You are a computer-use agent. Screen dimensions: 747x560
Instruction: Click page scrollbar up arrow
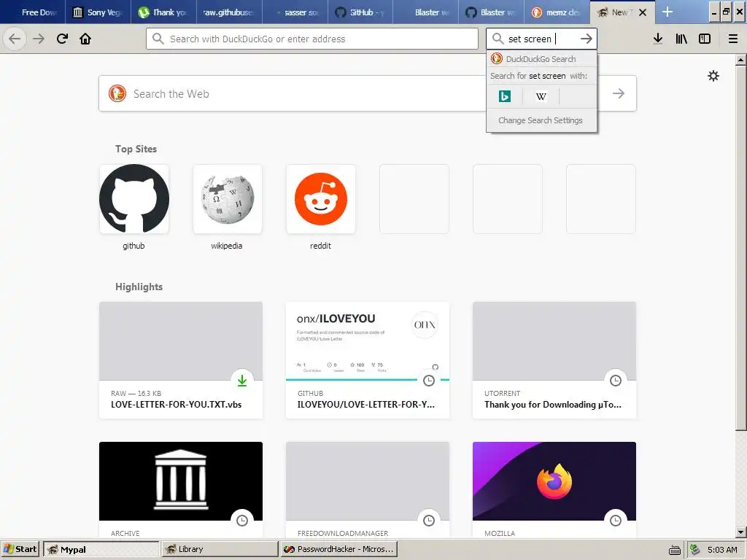point(741,60)
